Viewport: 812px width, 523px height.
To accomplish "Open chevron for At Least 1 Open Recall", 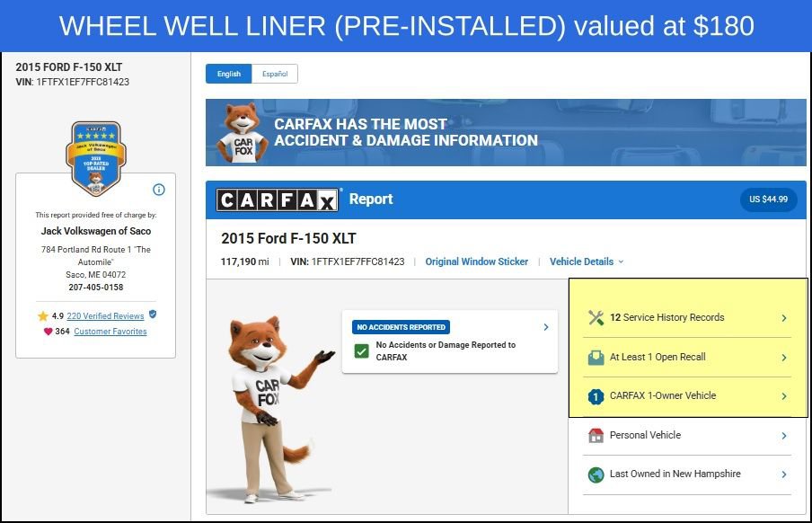I will (784, 358).
